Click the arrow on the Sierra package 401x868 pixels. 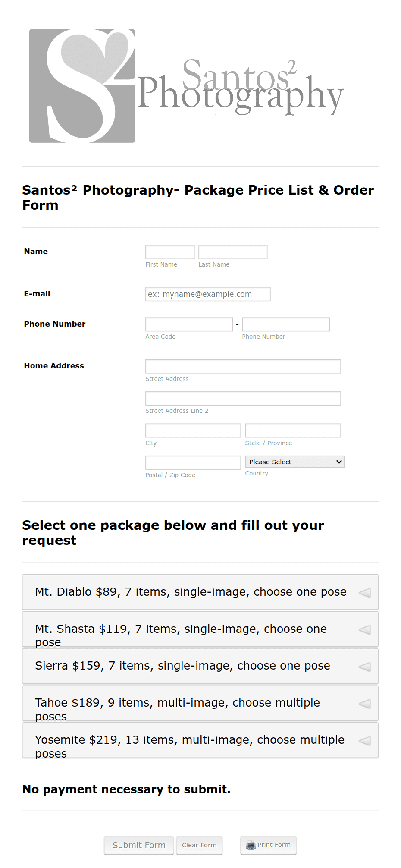point(365,666)
